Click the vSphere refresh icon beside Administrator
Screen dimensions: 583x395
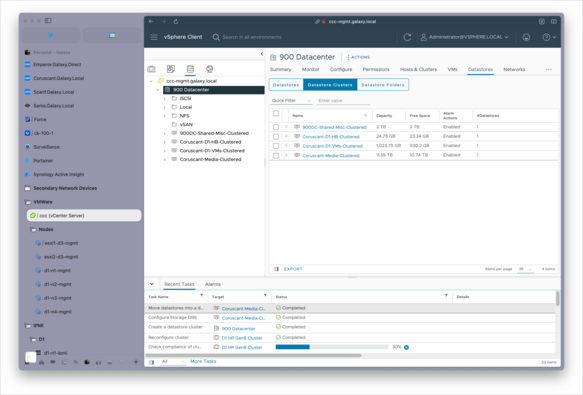(x=407, y=37)
